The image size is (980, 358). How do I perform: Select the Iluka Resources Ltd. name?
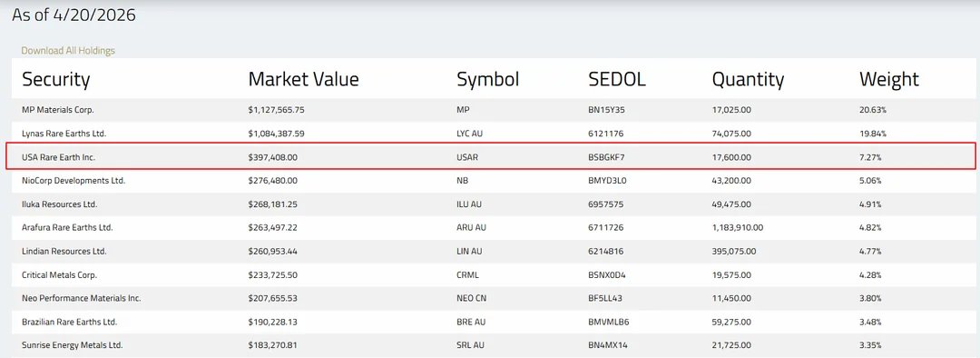pyautogui.click(x=59, y=204)
